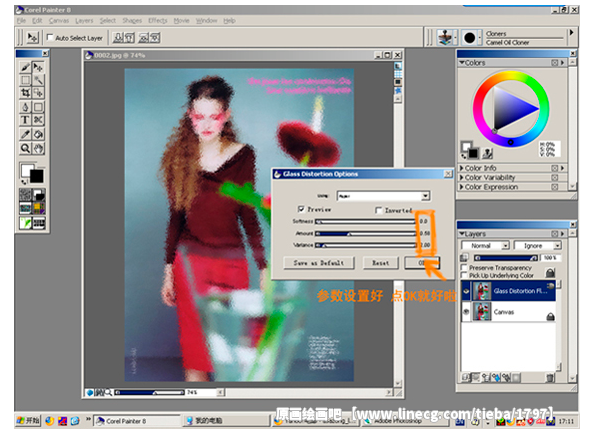Click the layer composite depth icon
Image resolution: width=594 pixels, height=433 pixels.
[x=464, y=258]
